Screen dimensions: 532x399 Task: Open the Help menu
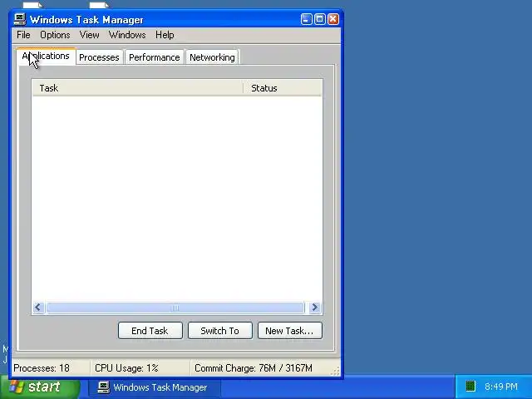pos(165,35)
